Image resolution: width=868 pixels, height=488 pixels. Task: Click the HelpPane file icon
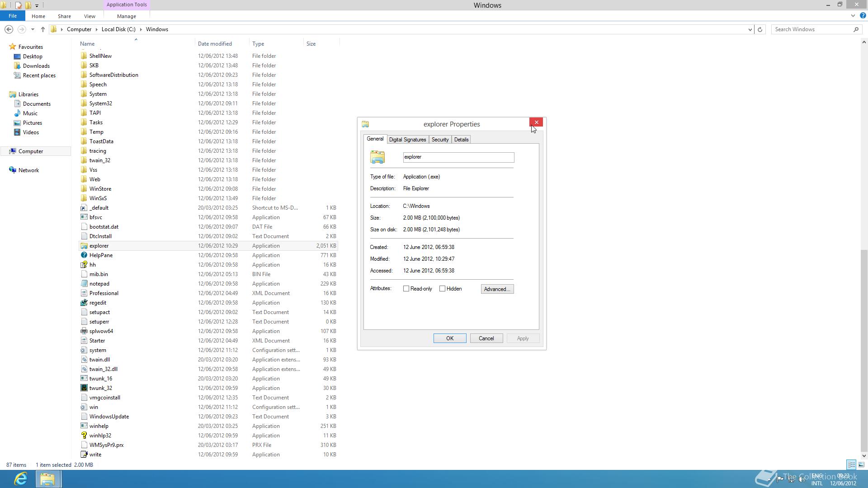pos(84,255)
